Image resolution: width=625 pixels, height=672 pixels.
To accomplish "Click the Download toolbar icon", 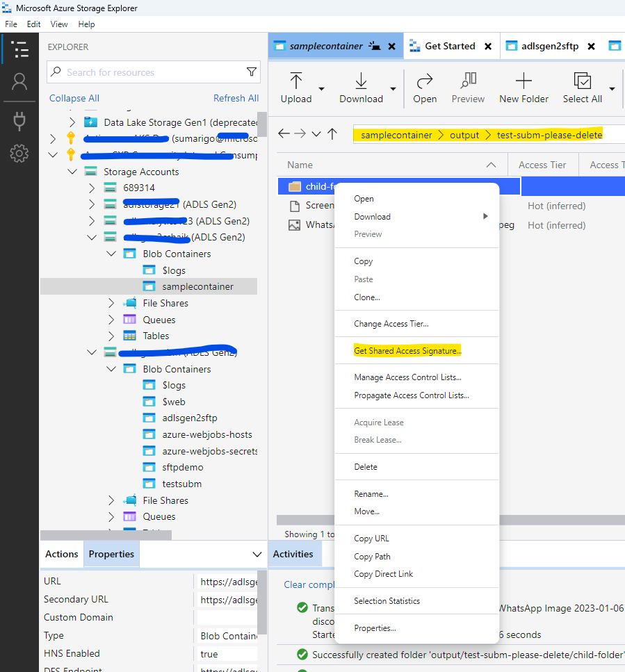I will point(361,81).
